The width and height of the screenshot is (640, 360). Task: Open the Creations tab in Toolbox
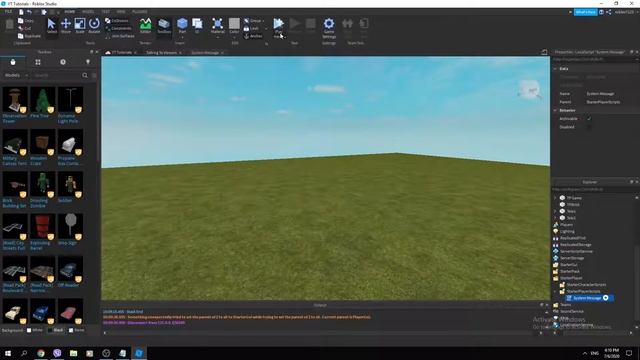coord(88,62)
